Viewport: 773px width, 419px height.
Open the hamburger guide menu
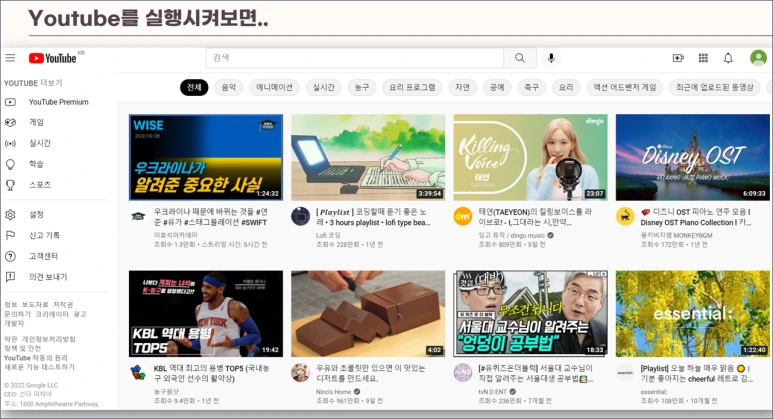click(10, 58)
